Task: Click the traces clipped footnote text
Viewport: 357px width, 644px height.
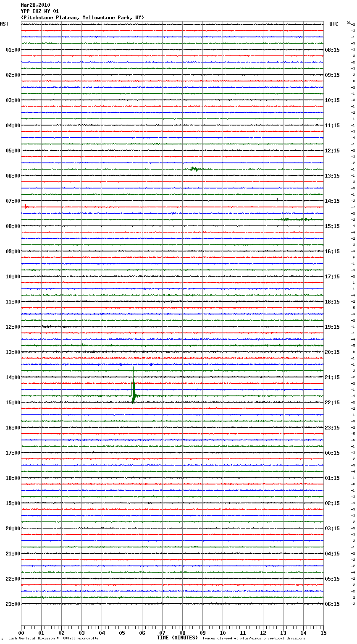Action: 254,639
